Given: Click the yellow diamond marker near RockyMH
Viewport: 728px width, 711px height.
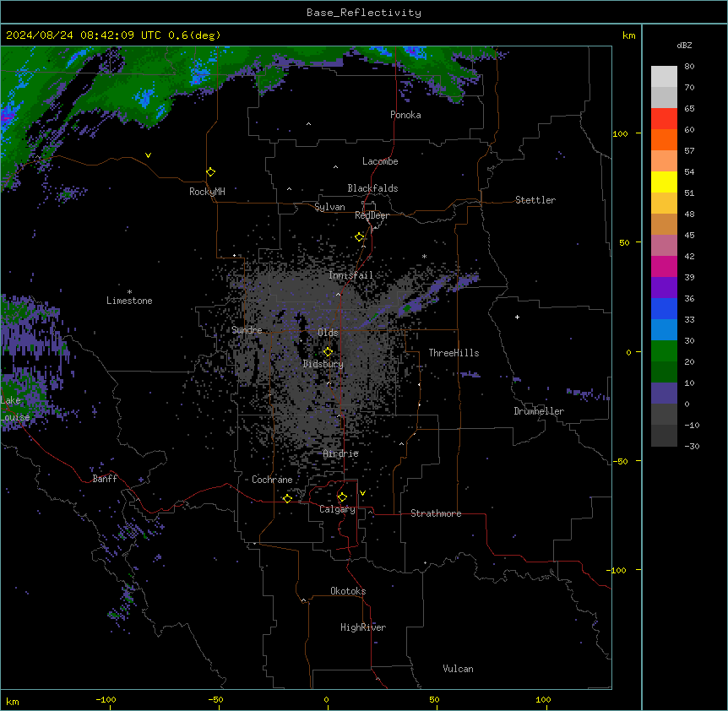Looking at the screenshot, I should (211, 172).
